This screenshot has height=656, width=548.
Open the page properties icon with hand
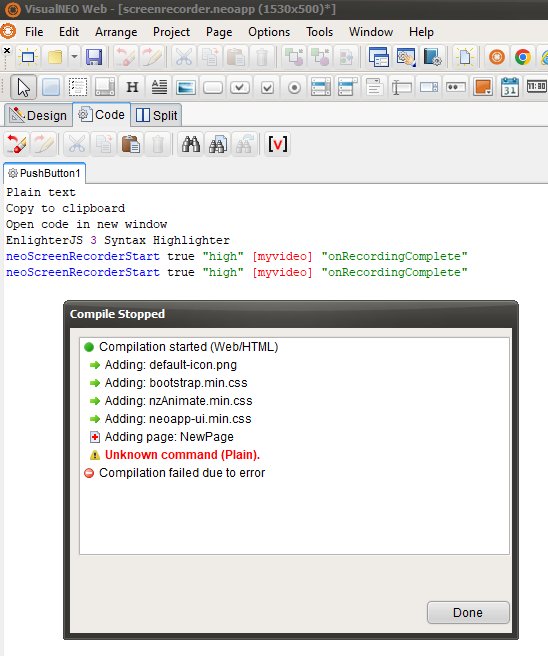coord(405,57)
